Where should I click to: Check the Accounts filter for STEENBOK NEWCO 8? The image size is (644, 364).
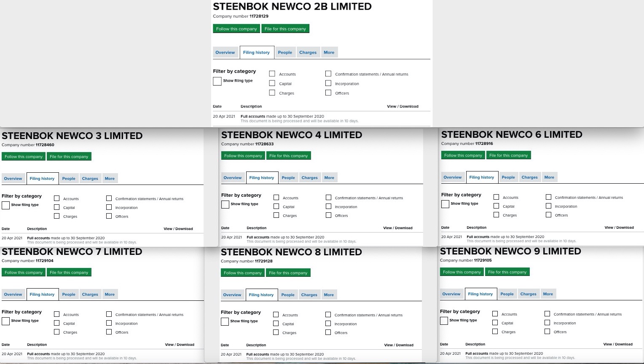tap(276, 314)
